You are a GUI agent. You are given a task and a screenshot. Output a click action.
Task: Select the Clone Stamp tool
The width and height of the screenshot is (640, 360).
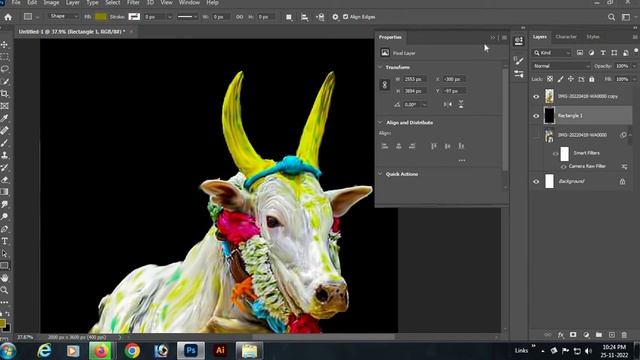(4, 155)
